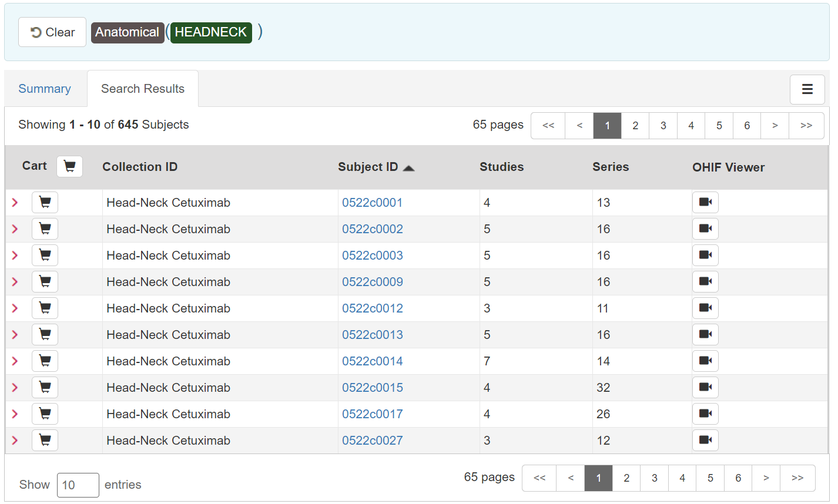This screenshot has width=838, height=504.
Task: Go to next page in top pagination
Action: [775, 126]
